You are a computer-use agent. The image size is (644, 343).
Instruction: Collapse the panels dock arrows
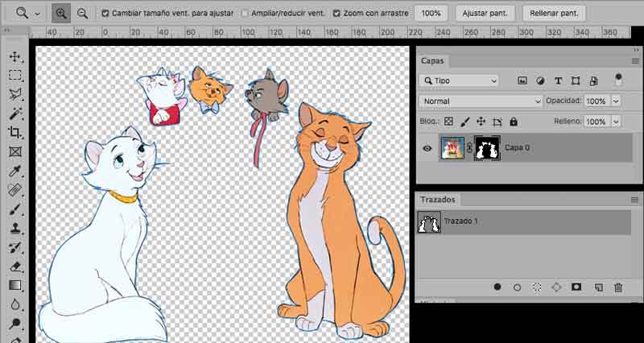(636, 50)
